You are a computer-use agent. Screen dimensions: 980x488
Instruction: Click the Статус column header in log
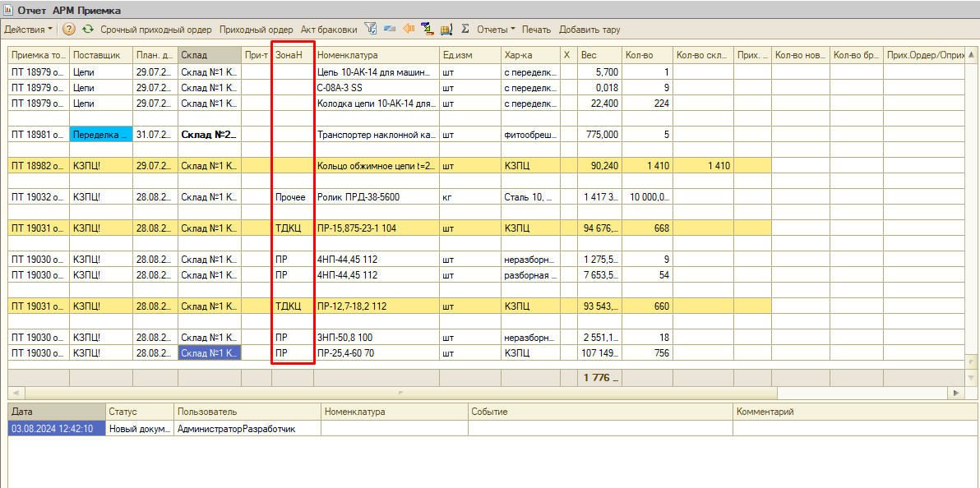click(140, 412)
